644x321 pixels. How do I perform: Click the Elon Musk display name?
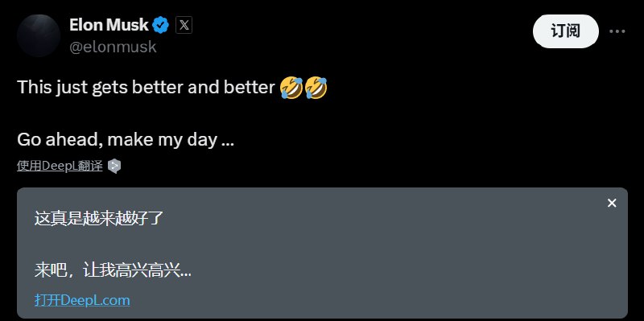[109, 26]
